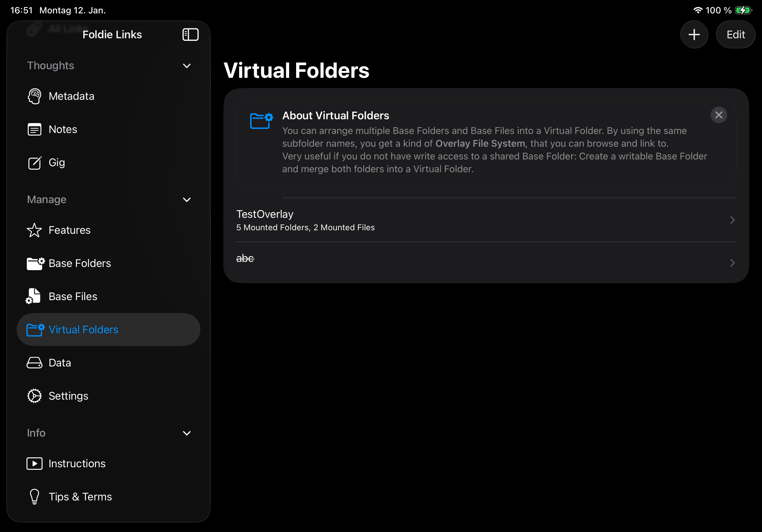The width and height of the screenshot is (762, 532).
Task: Switch to Virtual Folders in sidebar
Action: tap(83, 329)
